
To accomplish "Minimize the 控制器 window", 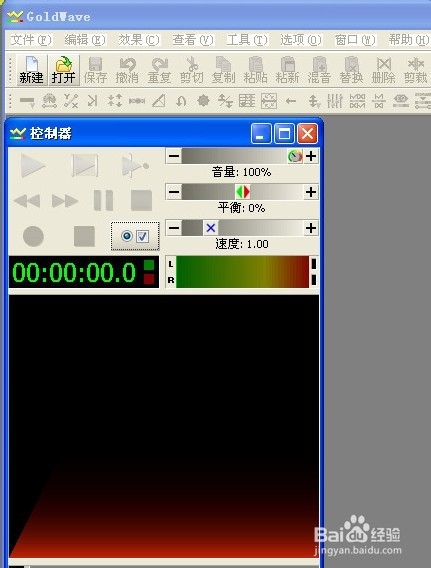I will pos(261,134).
